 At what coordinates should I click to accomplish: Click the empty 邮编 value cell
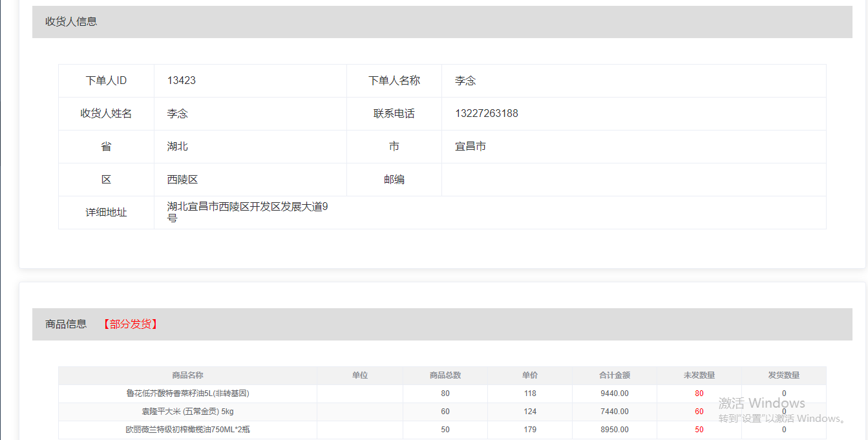[x=633, y=180]
